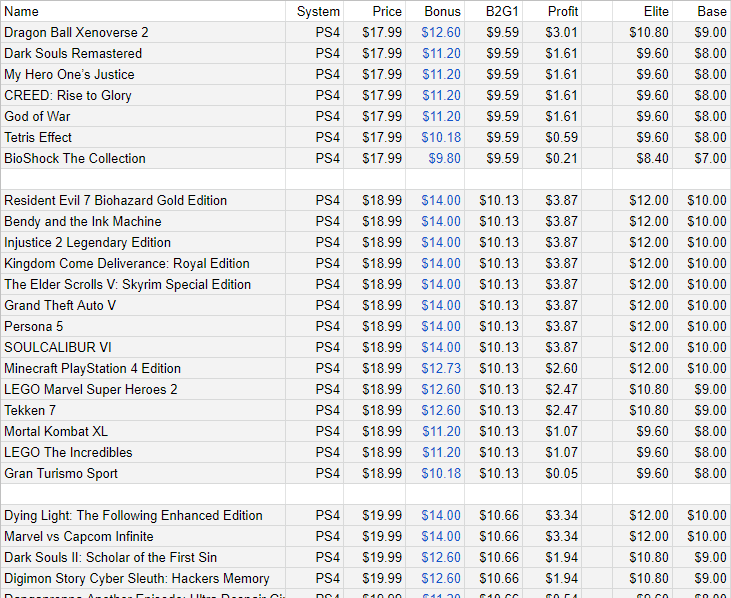The width and height of the screenshot is (731, 598).
Task: Select the Base header cell
Action: tap(701, 11)
